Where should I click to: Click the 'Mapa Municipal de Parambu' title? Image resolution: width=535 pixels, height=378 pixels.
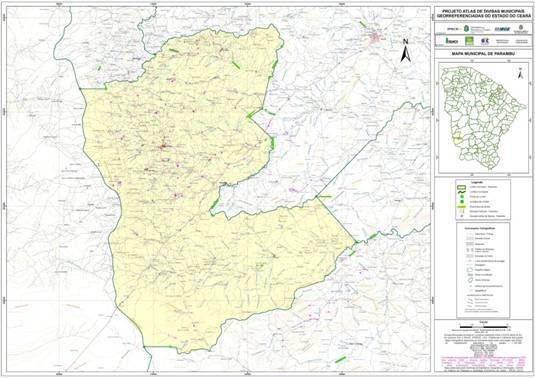tap(483, 54)
